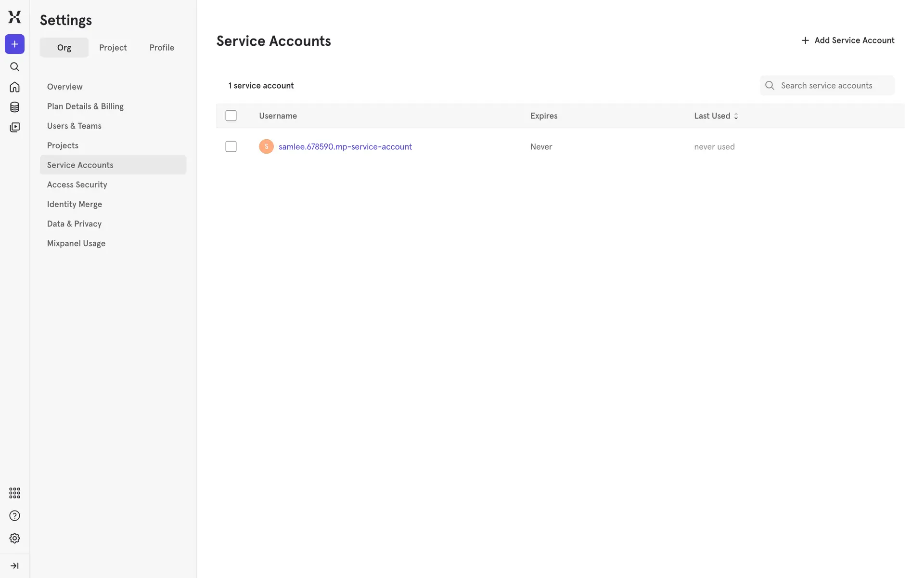Click the purple create new plus button
Viewport: 924px width, 578px height.
(x=14, y=44)
